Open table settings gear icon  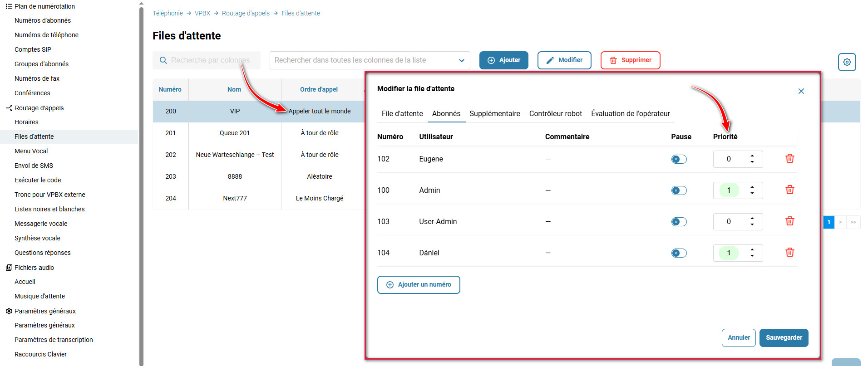[x=847, y=62]
